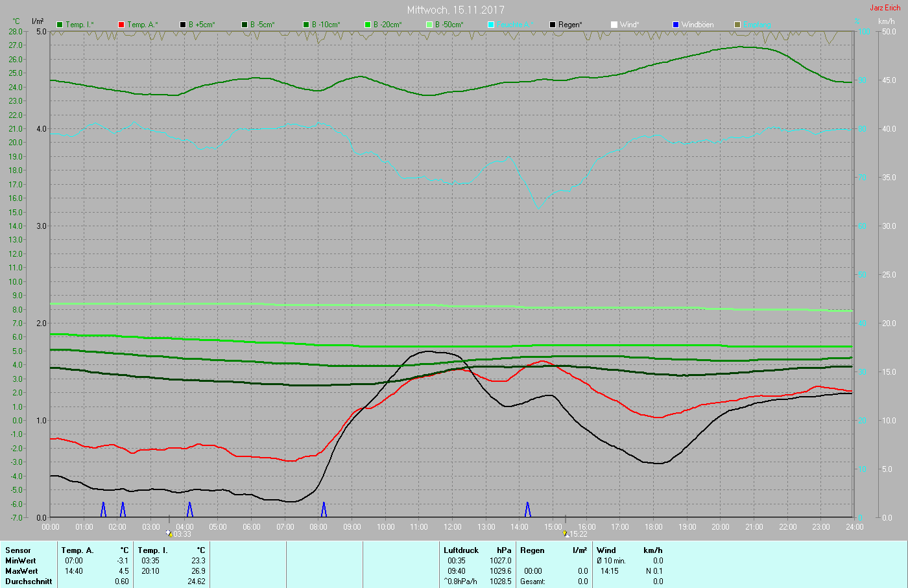Viewport: 908px width, 588px height.
Task: Click the white Wind legend swatch
Action: coord(614,25)
